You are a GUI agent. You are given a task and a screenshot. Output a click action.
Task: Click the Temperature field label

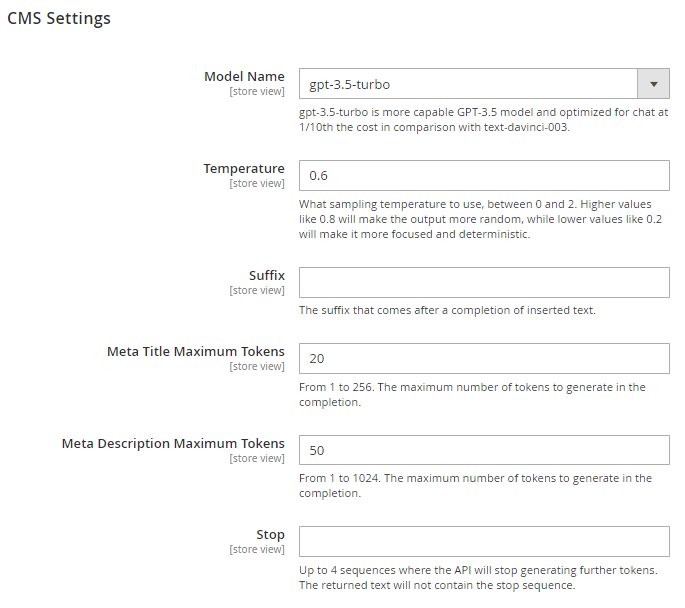click(244, 169)
